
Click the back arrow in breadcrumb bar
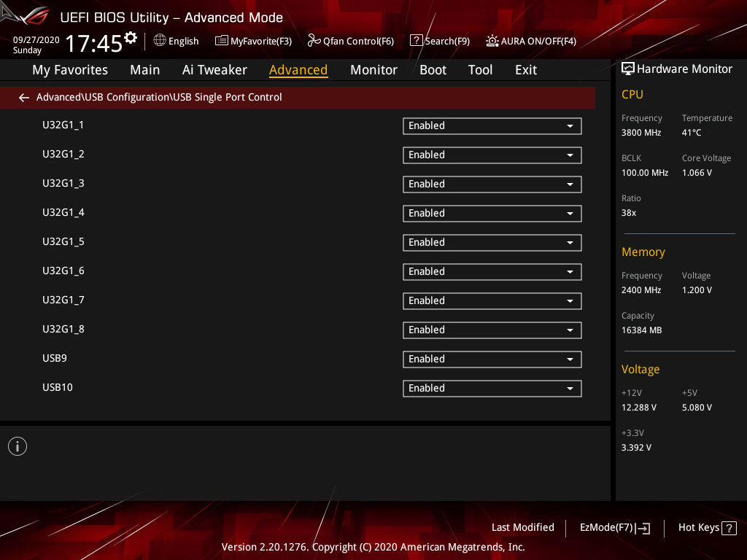(24, 98)
